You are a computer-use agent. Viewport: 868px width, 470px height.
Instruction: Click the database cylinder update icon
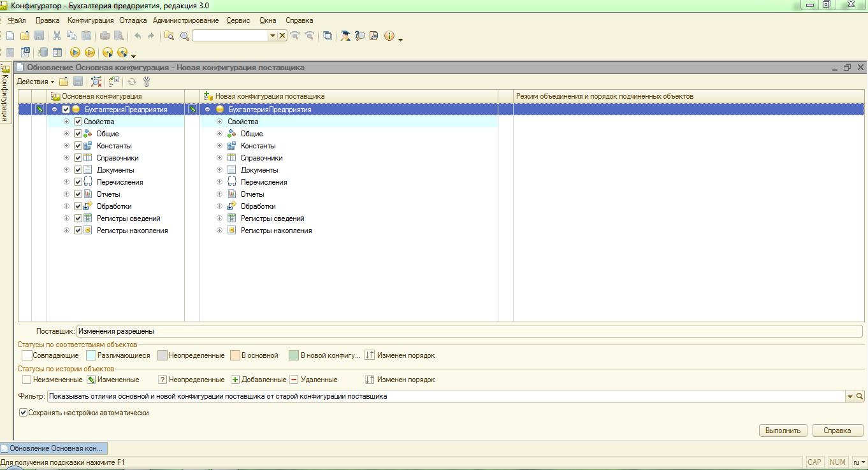click(x=43, y=52)
